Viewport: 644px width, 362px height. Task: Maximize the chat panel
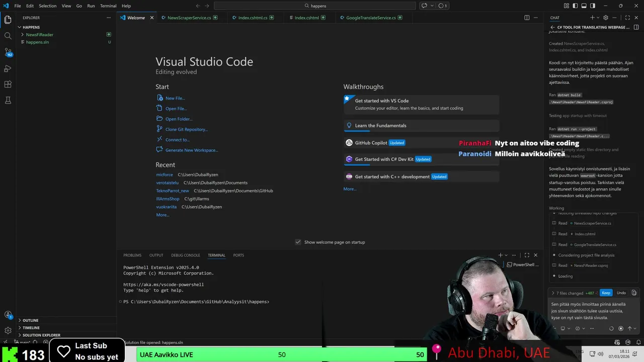[x=626, y=18]
